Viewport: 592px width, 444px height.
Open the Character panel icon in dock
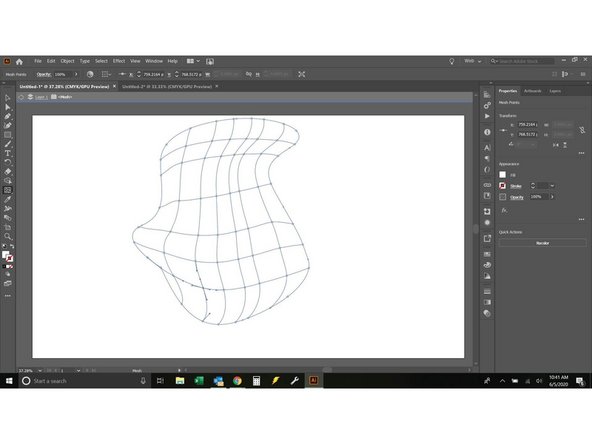[487, 148]
